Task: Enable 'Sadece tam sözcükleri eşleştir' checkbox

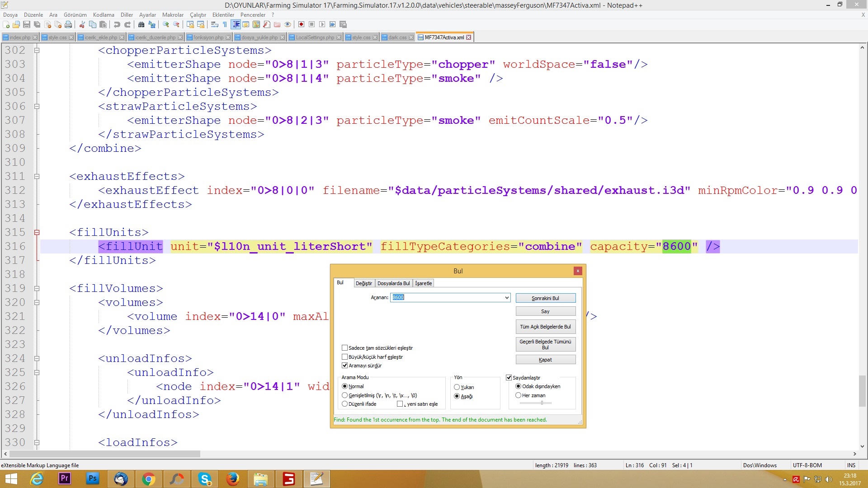Action: (x=345, y=348)
